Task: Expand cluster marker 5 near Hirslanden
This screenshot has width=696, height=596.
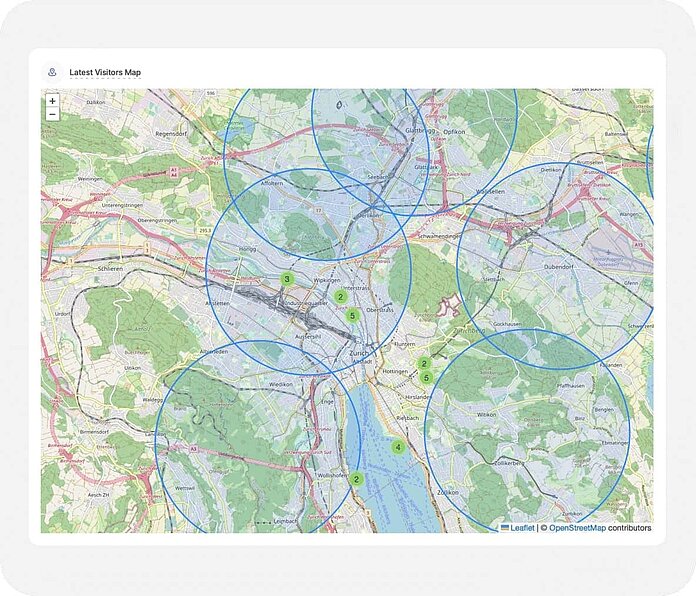Action: pyautogui.click(x=426, y=377)
